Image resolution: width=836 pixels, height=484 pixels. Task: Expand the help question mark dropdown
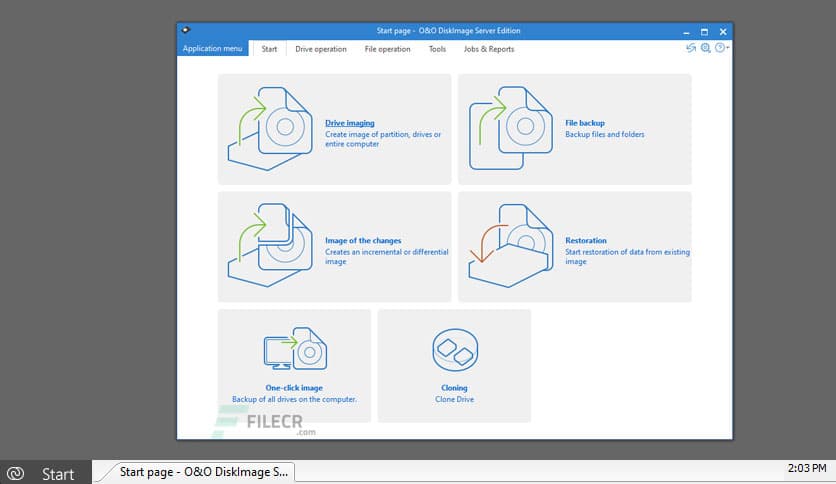[x=722, y=48]
